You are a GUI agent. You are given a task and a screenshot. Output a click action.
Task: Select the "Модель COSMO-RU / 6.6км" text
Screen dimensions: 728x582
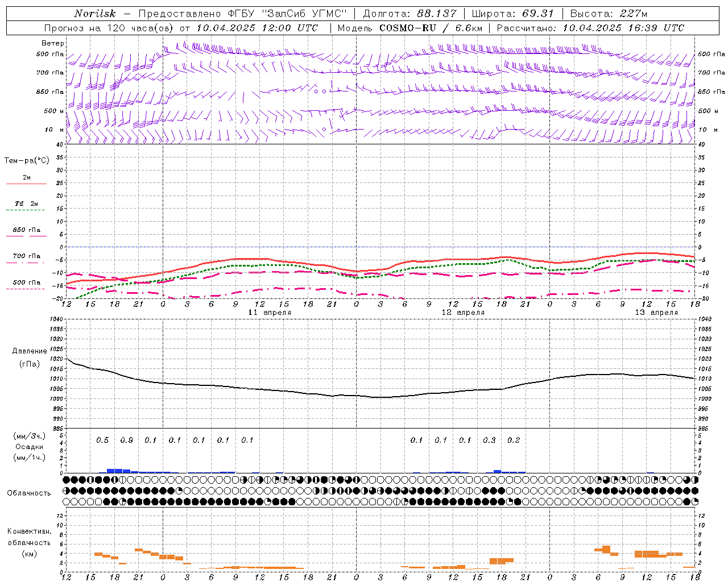click(409, 28)
